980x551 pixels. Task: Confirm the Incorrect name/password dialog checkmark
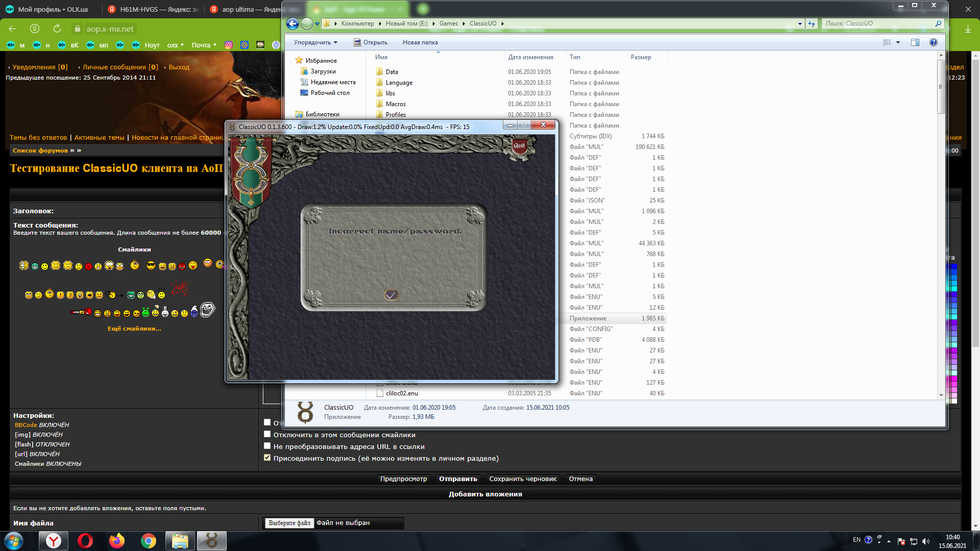pyautogui.click(x=391, y=295)
